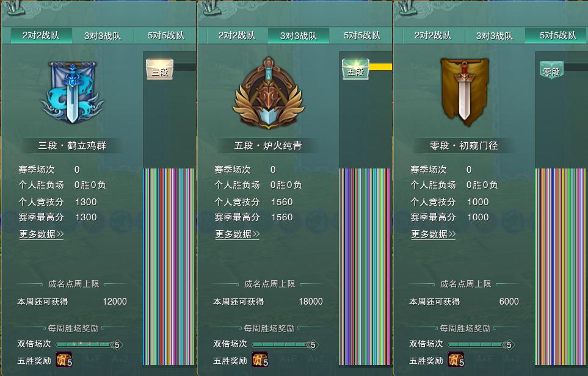This screenshot has width=588, height=376.
Task: Select 3对3战队 tab in middle panel
Action: point(299,35)
